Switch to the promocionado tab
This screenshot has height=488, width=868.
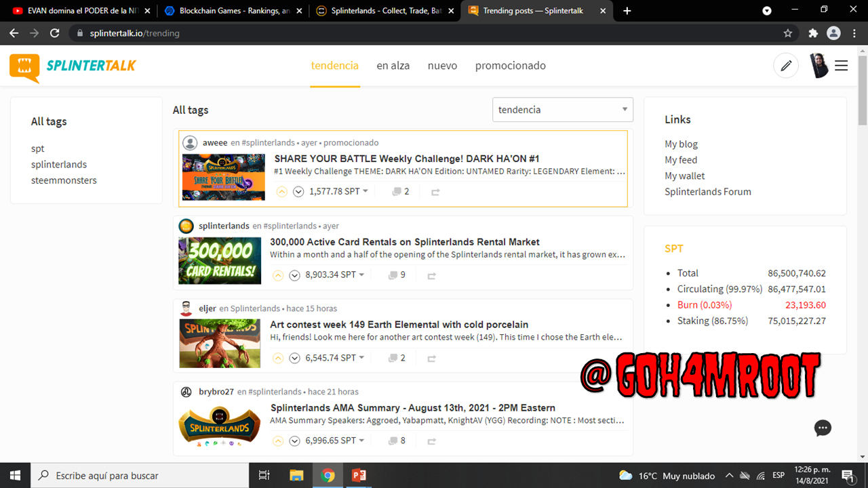point(511,66)
